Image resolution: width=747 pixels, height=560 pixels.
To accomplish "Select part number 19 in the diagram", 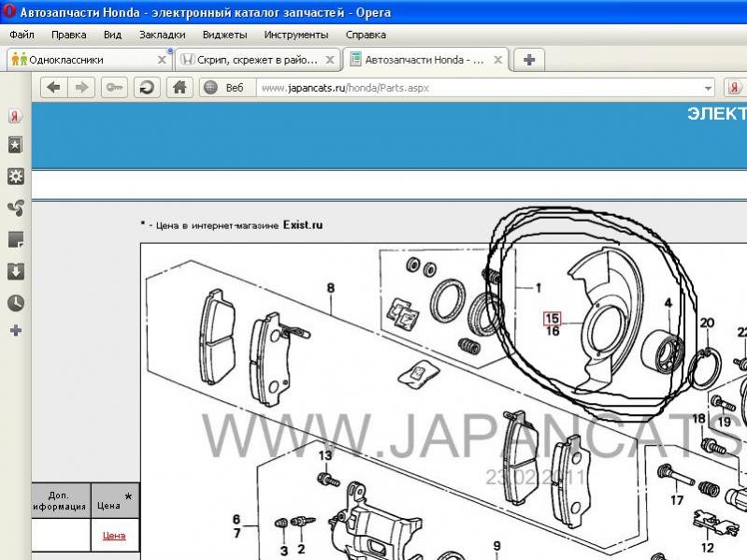I will coord(725,422).
